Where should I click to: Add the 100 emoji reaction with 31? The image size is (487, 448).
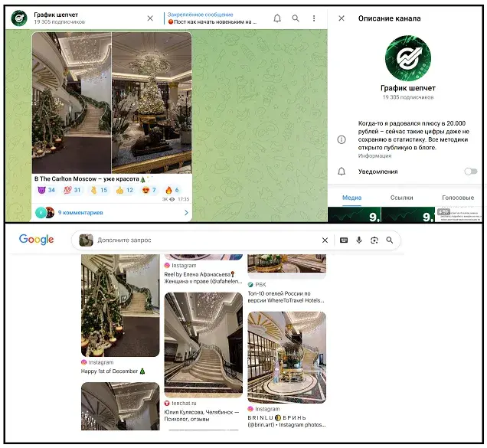tap(73, 190)
